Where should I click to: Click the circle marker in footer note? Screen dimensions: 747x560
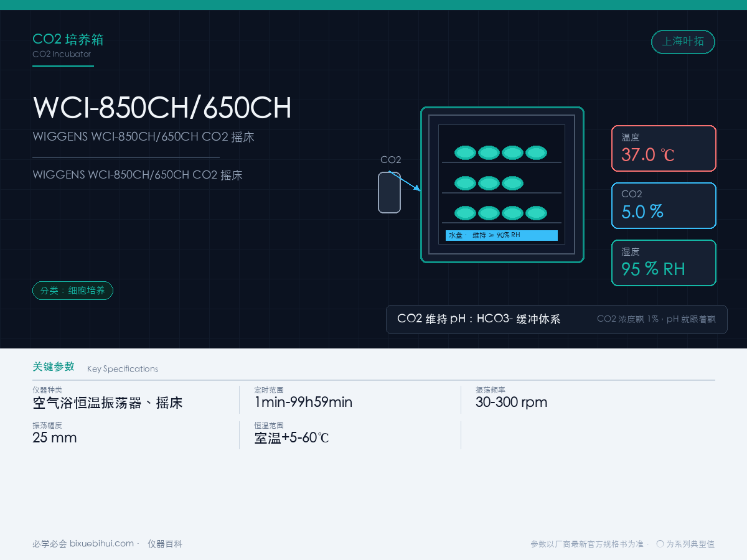coord(660,544)
